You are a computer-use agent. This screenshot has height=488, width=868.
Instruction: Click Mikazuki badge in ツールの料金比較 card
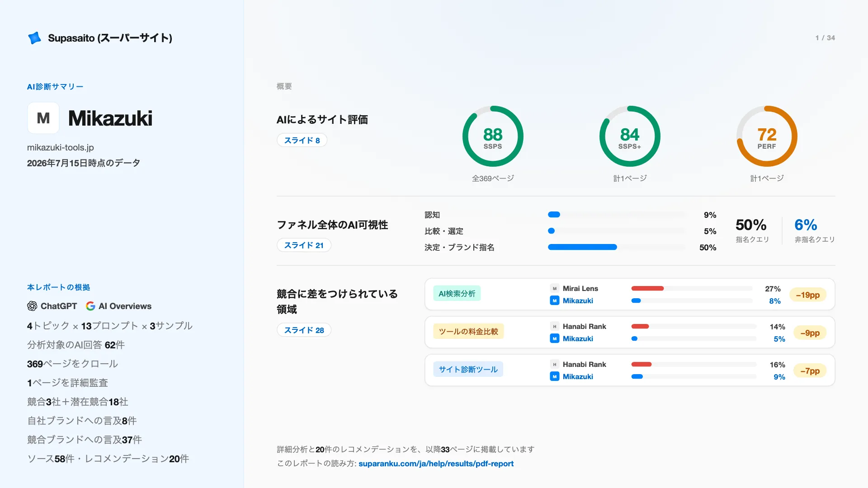click(555, 338)
